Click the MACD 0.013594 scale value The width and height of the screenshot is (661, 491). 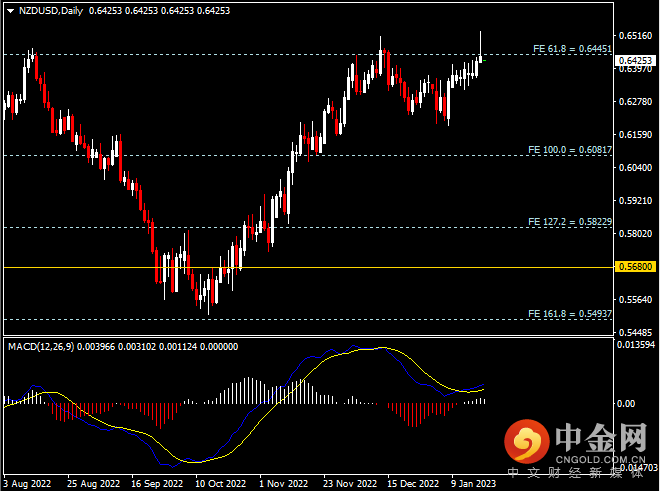[x=638, y=346]
